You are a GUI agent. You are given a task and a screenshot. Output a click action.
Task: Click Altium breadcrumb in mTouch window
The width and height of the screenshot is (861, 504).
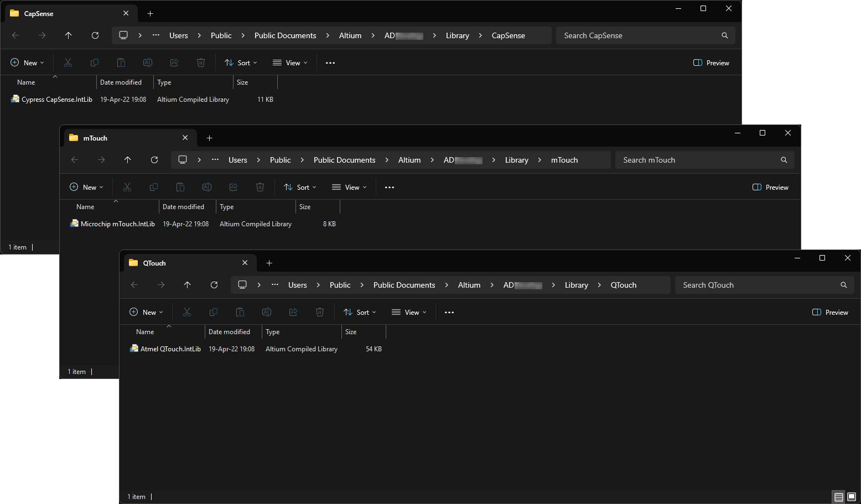(x=409, y=160)
